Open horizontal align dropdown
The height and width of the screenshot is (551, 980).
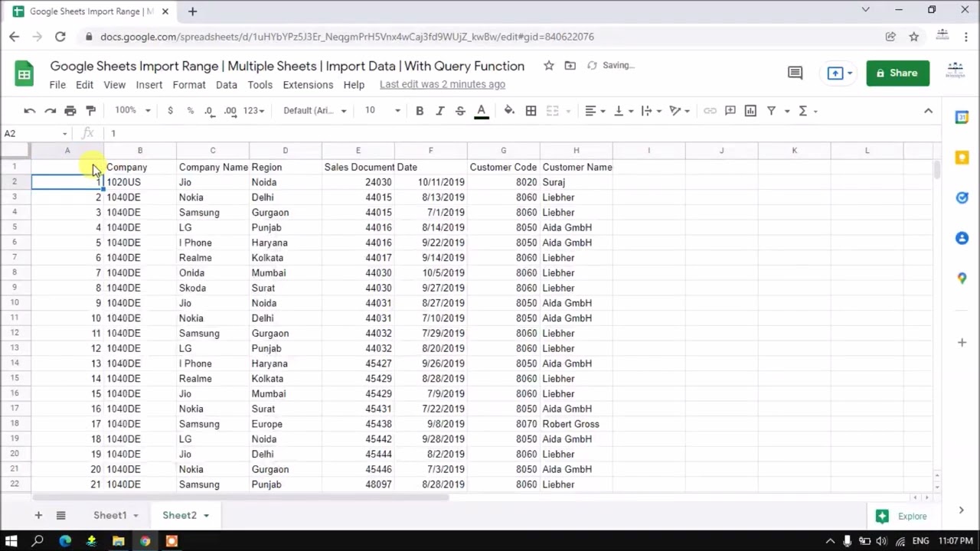click(x=595, y=111)
